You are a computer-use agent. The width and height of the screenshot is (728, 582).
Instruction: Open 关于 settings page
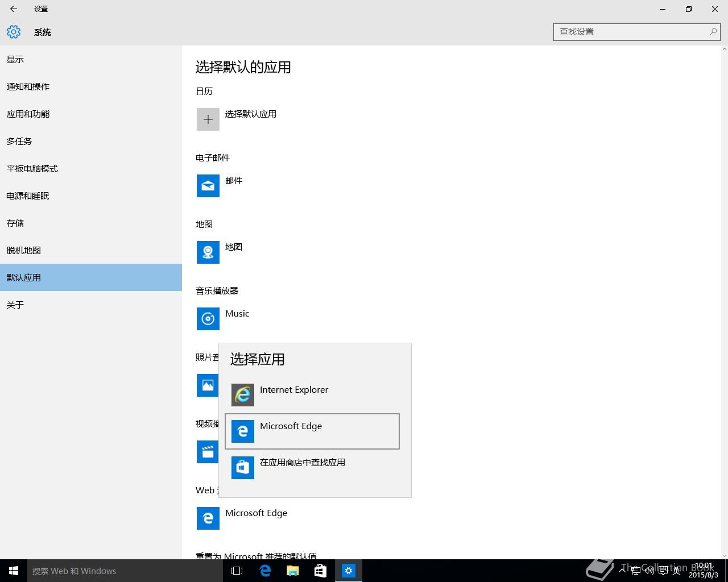[x=91, y=305]
